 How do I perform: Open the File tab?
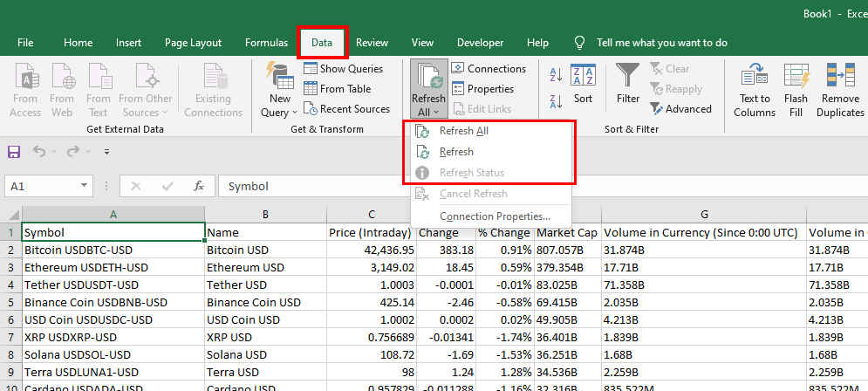[x=25, y=43]
